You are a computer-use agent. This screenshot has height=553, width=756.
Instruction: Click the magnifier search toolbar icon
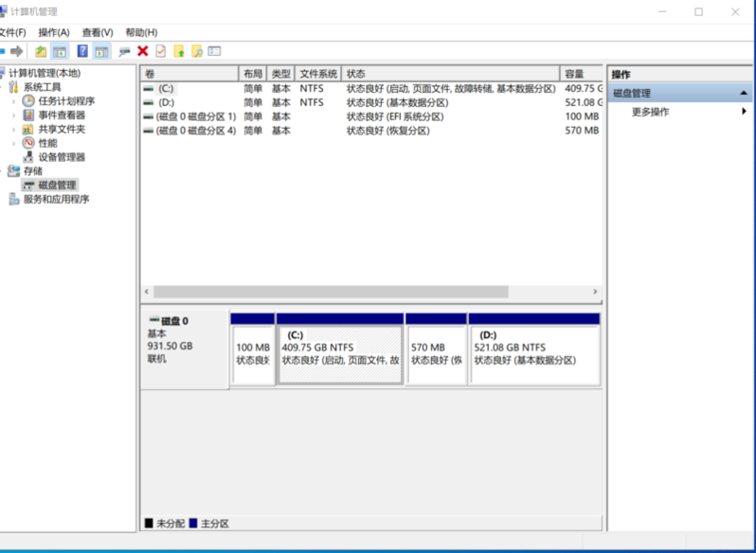coord(196,51)
